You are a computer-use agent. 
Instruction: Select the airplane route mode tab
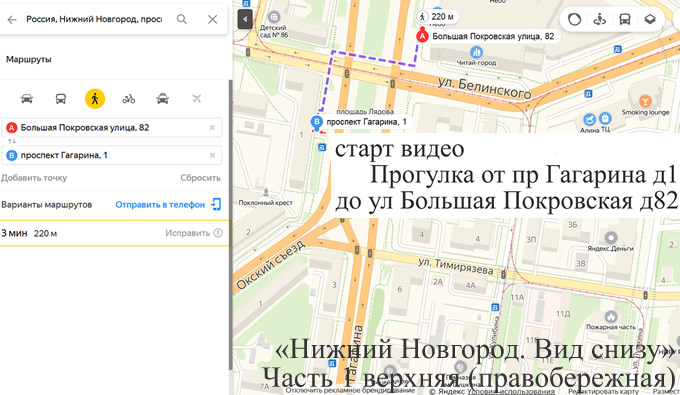click(x=196, y=99)
